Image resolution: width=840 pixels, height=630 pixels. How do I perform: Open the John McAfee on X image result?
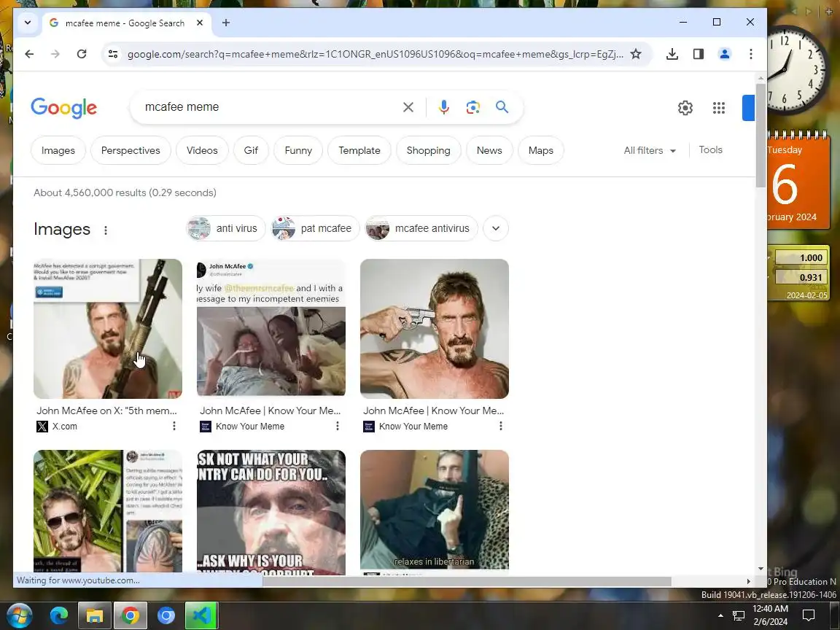click(x=108, y=329)
